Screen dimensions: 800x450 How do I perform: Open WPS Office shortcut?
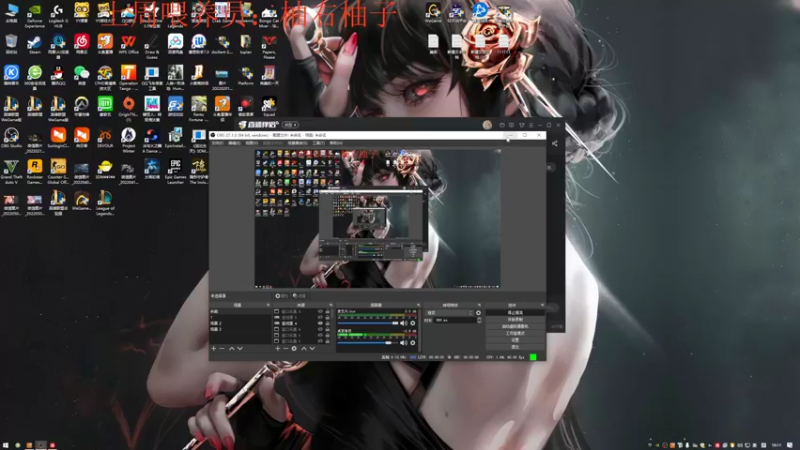[129, 45]
